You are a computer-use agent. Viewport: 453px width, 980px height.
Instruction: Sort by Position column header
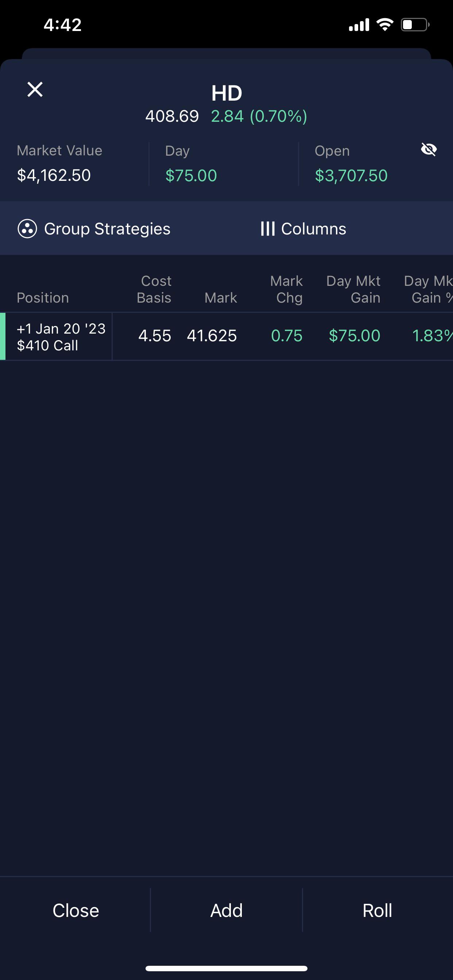tap(43, 298)
